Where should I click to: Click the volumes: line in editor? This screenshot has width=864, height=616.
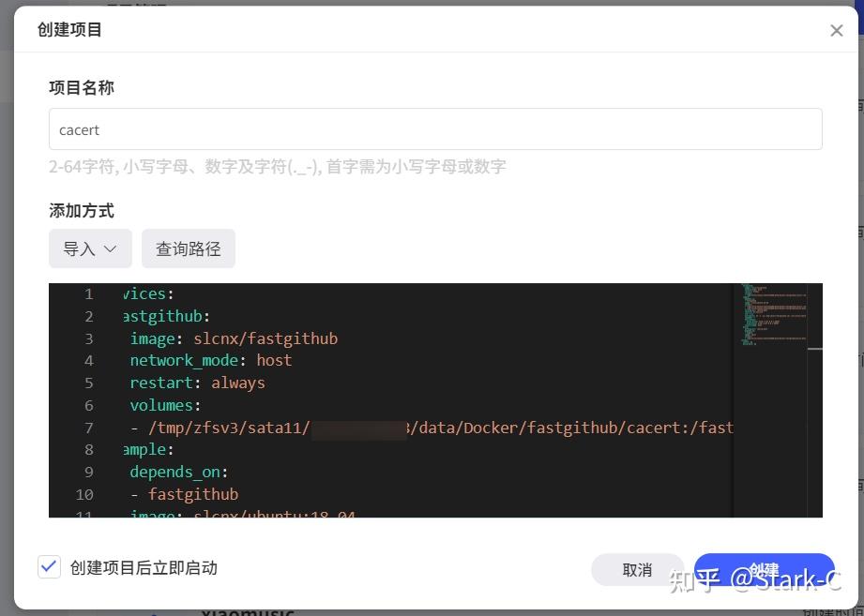click(x=166, y=405)
